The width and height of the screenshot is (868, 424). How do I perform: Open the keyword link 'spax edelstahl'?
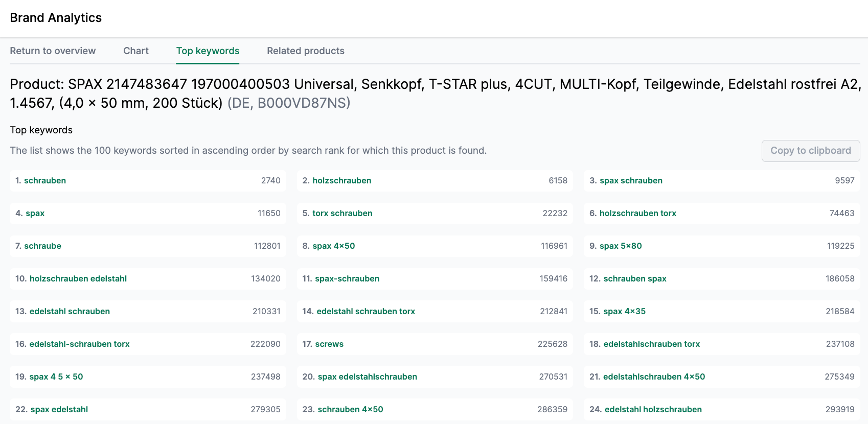[x=59, y=409]
